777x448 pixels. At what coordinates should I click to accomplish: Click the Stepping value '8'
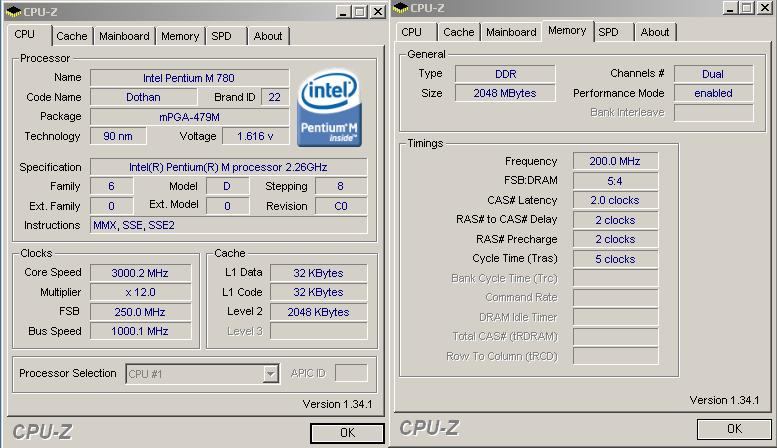coord(341,186)
